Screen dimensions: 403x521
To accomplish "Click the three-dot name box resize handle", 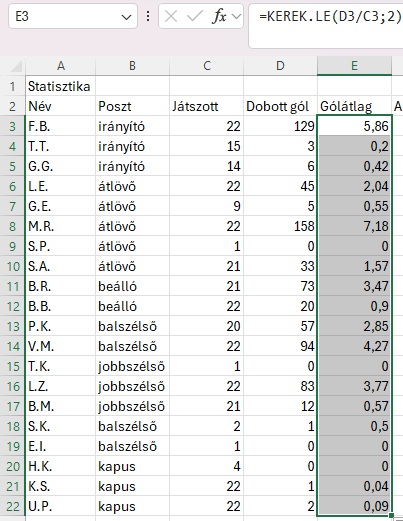I will [148, 16].
